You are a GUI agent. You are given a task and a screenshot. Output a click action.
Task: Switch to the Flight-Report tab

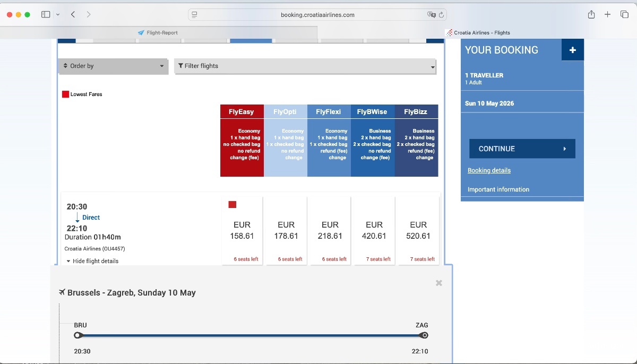pos(158,33)
